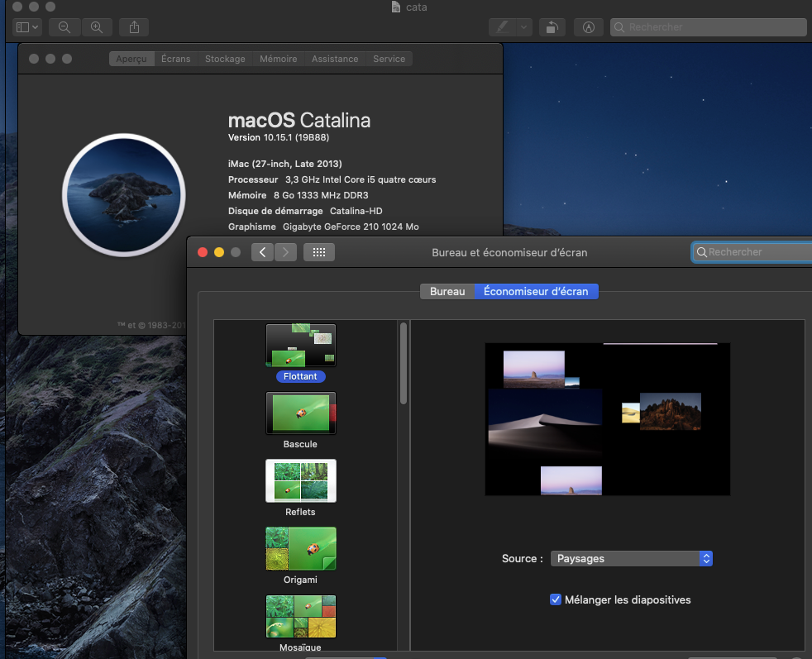Choose the Flottant screen saver
The height and width of the screenshot is (659, 812).
[301, 352]
